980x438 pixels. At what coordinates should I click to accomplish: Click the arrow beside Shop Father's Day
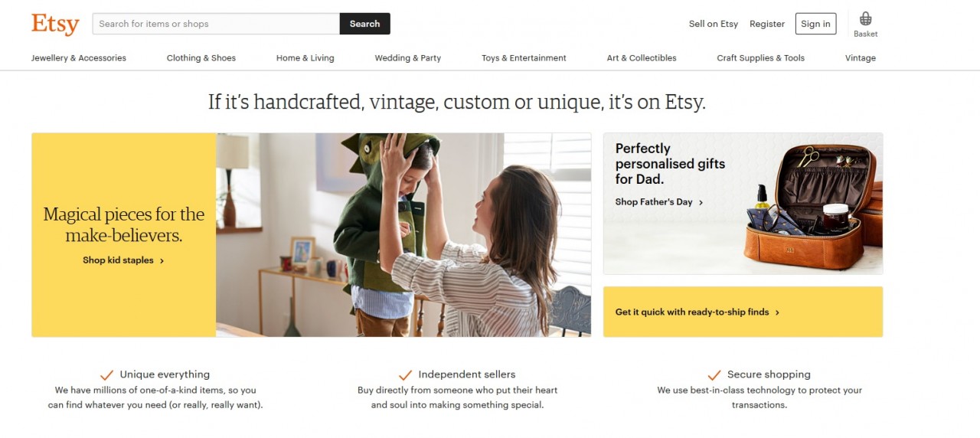coord(701,202)
